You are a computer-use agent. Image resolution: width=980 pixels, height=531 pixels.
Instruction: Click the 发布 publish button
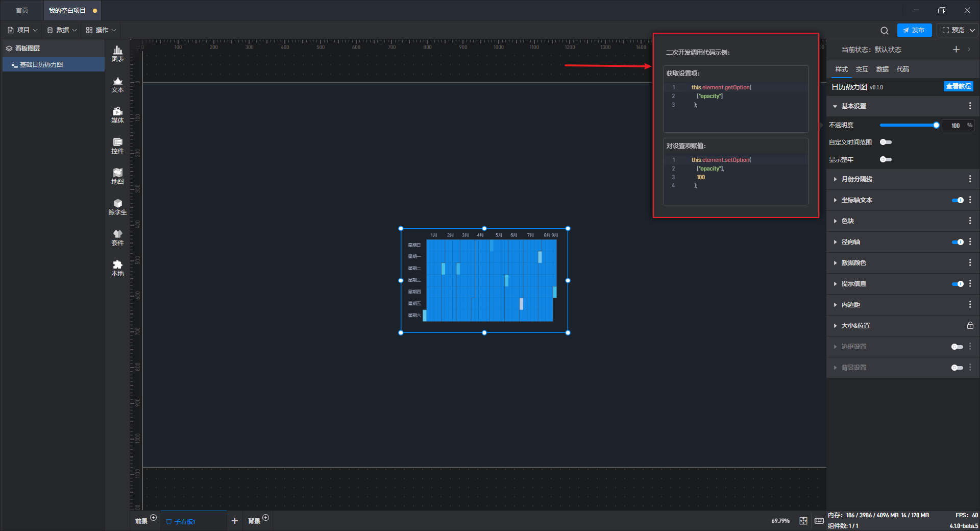click(914, 30)
